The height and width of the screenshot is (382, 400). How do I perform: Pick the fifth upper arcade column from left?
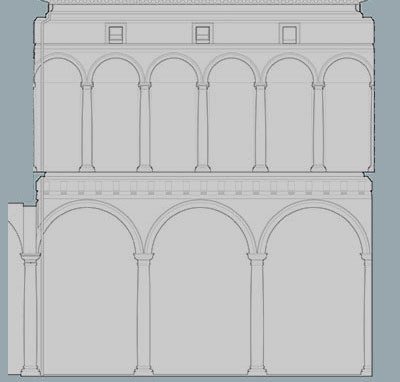(318, 127)
